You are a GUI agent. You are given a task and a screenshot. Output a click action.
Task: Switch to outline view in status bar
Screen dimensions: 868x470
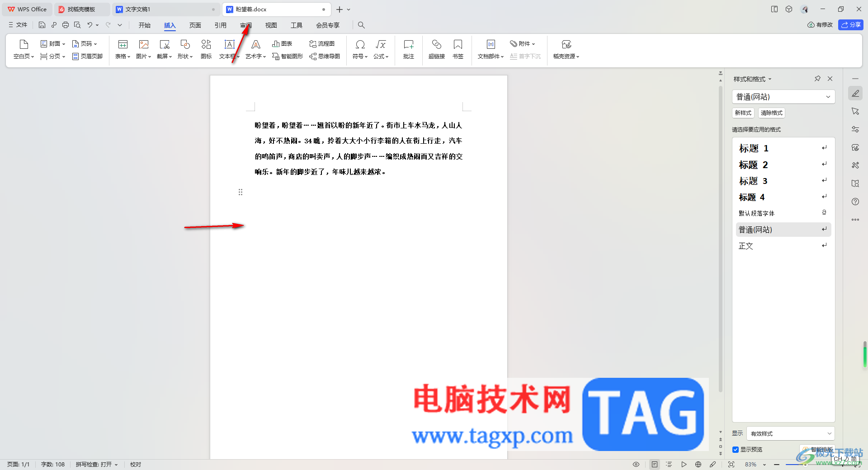click(669, 465)
